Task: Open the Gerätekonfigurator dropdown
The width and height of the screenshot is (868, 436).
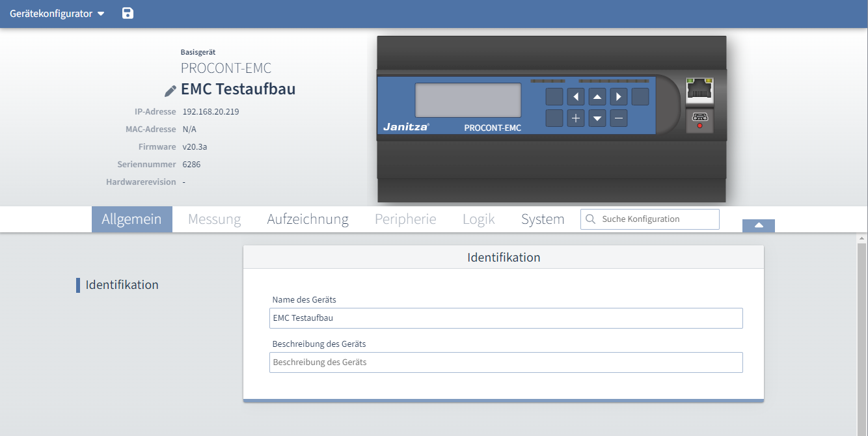Action: point(52,13)
